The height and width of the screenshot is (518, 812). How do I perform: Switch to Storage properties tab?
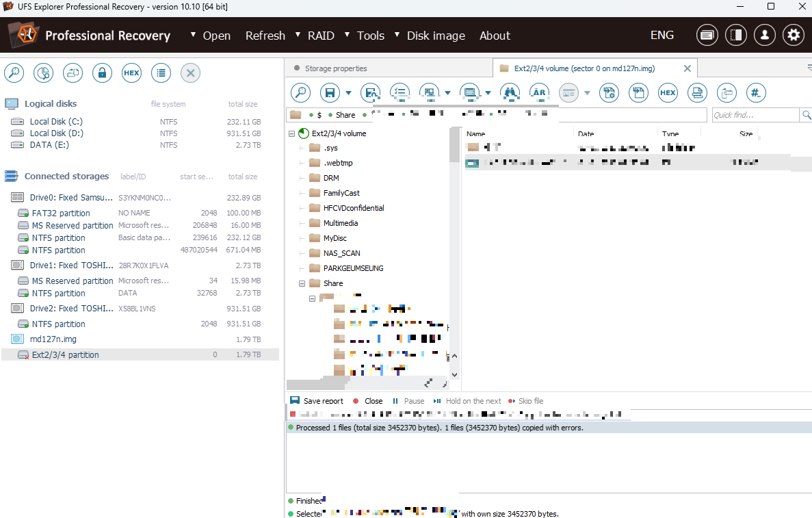[336, 68]
